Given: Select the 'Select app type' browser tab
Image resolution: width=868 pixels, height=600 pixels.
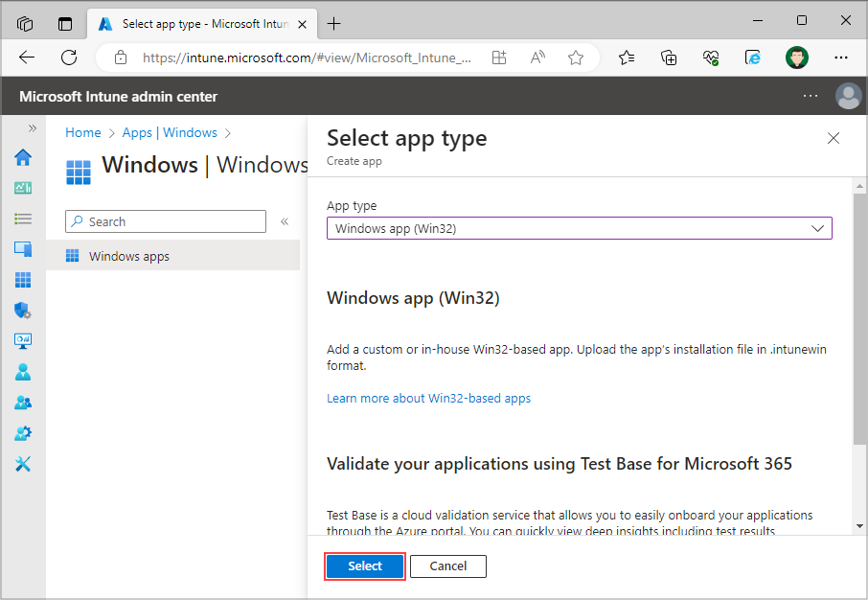Looking at the screenshot, I should click(202, 24).
